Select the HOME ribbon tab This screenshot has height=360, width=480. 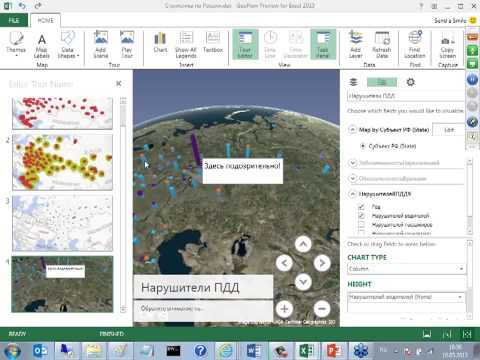coord(46,21)
